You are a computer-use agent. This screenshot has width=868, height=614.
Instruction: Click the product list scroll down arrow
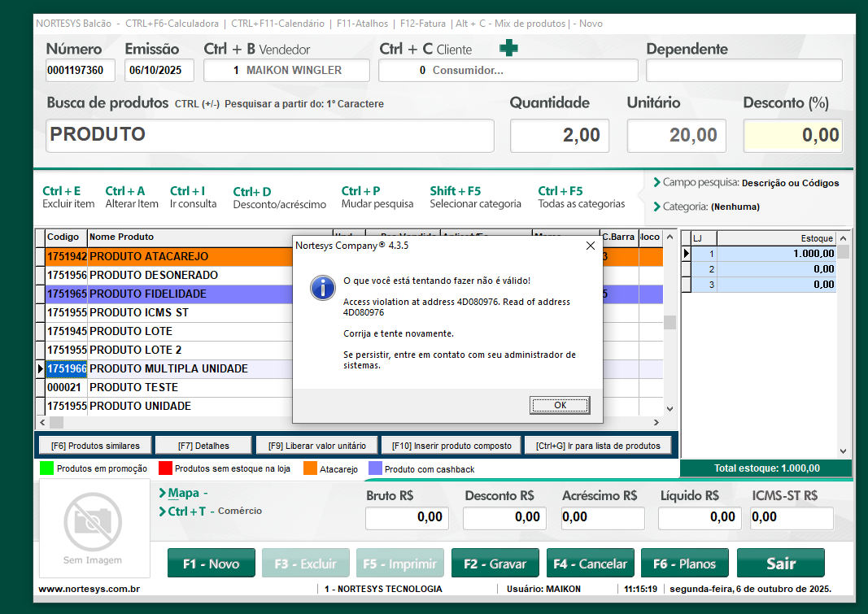pyautogui.click(x=670, y=409)
